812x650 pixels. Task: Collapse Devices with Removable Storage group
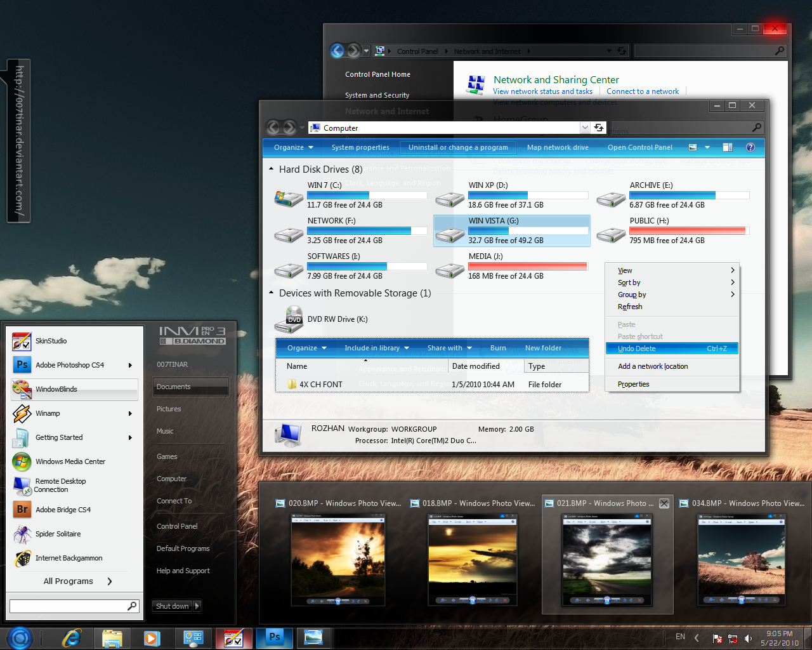point(272,293)
